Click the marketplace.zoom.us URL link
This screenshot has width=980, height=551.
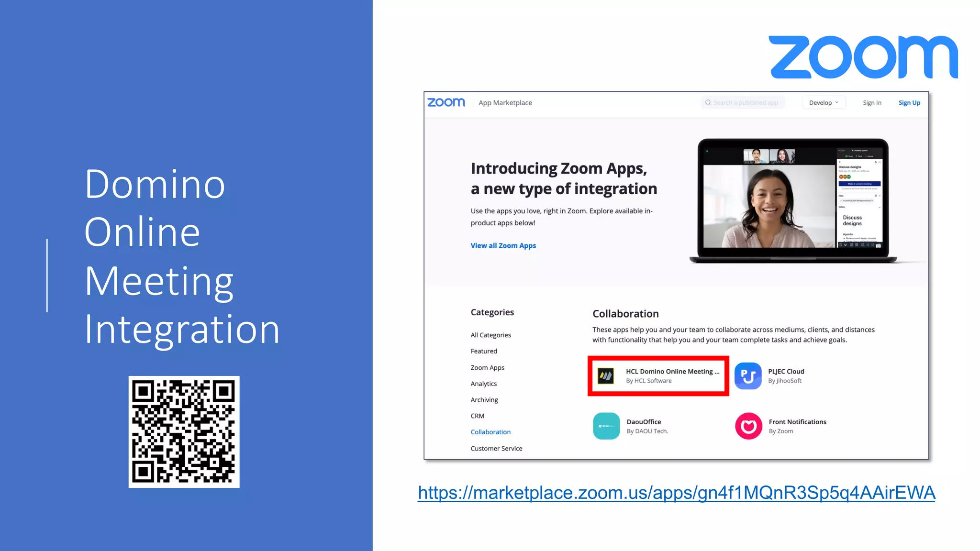click(676, 493)
